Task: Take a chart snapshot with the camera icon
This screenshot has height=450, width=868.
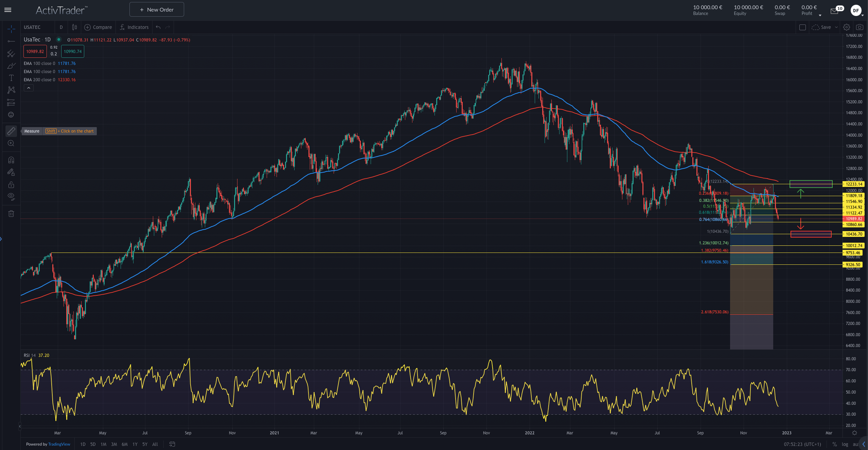Action: (860, 27)
